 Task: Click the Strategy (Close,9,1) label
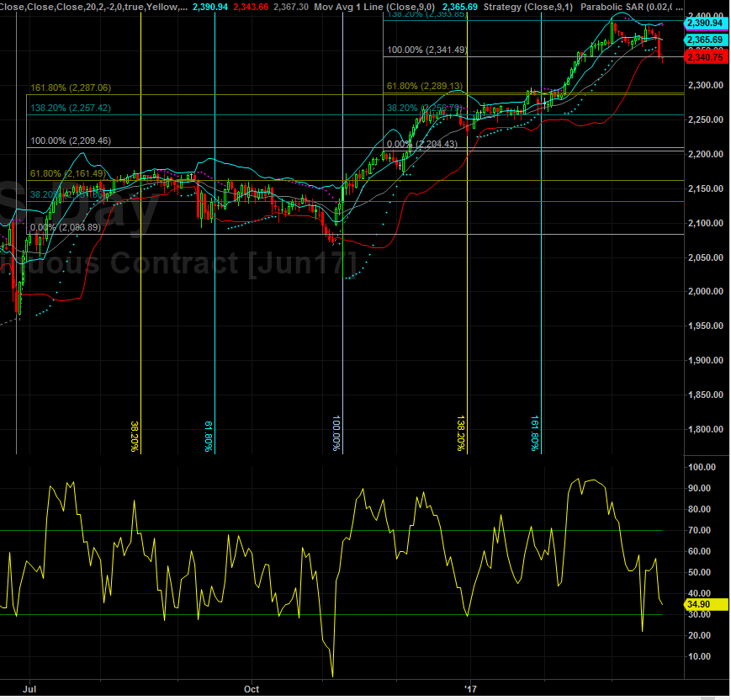528,6
